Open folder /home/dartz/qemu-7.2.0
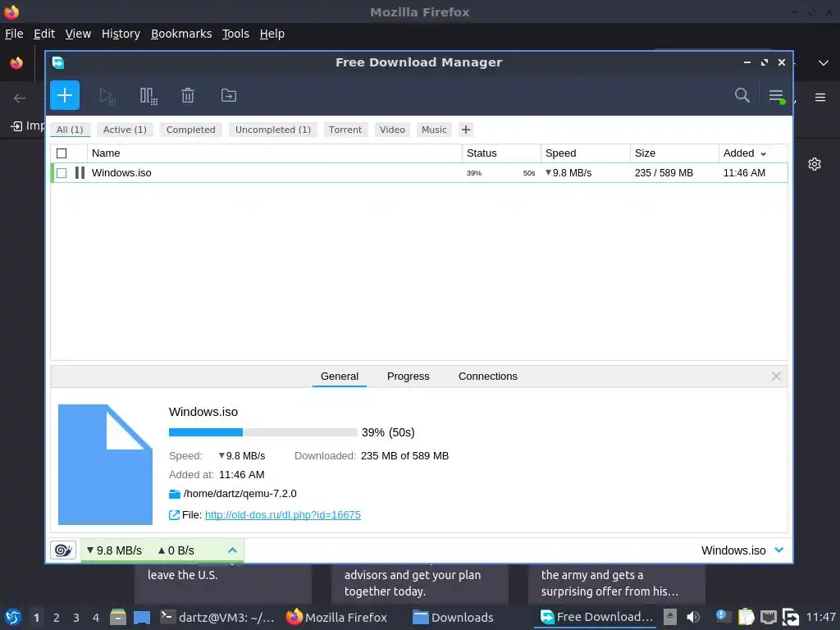840x630 pixels. [240, 493]
